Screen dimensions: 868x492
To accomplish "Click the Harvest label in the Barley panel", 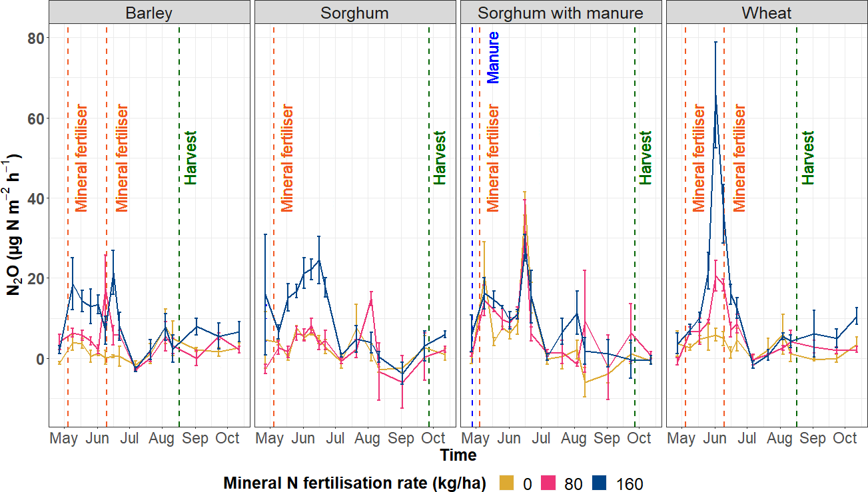I will [x=191, y=158].
